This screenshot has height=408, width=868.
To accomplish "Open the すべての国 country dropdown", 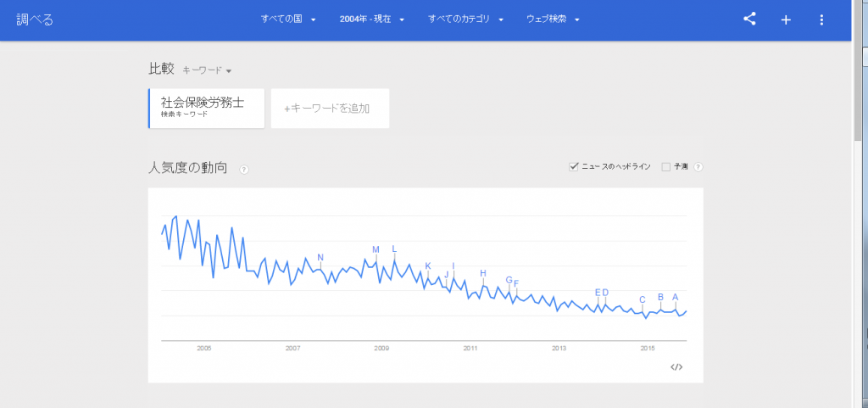I will coord(288,20).
